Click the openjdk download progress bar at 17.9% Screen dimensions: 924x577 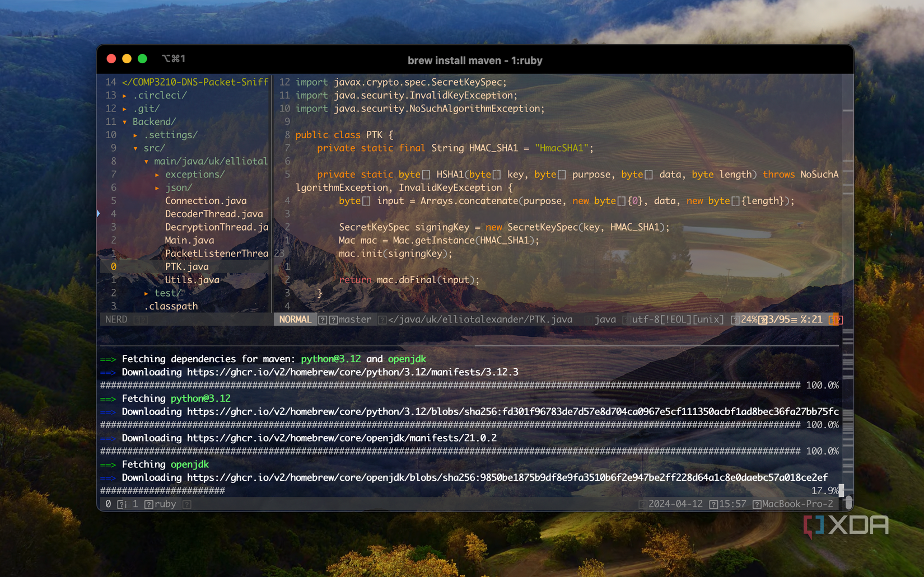tap(162, 490)
